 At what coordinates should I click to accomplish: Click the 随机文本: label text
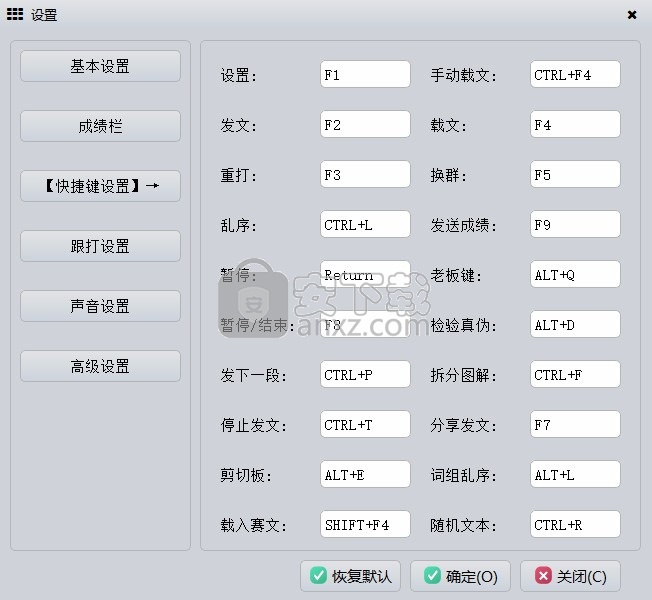point(464,526)
